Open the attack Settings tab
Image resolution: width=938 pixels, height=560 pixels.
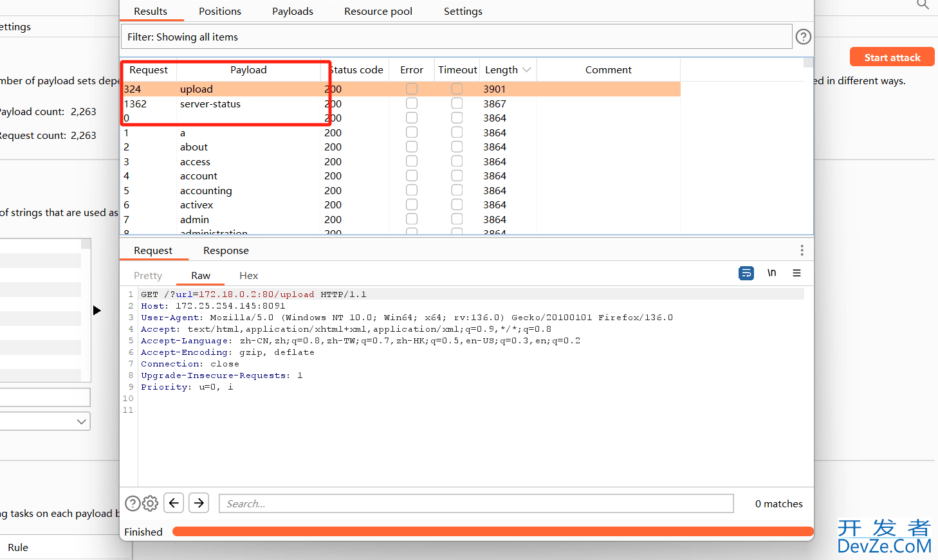pyautogui.click(x=463, y=11)
